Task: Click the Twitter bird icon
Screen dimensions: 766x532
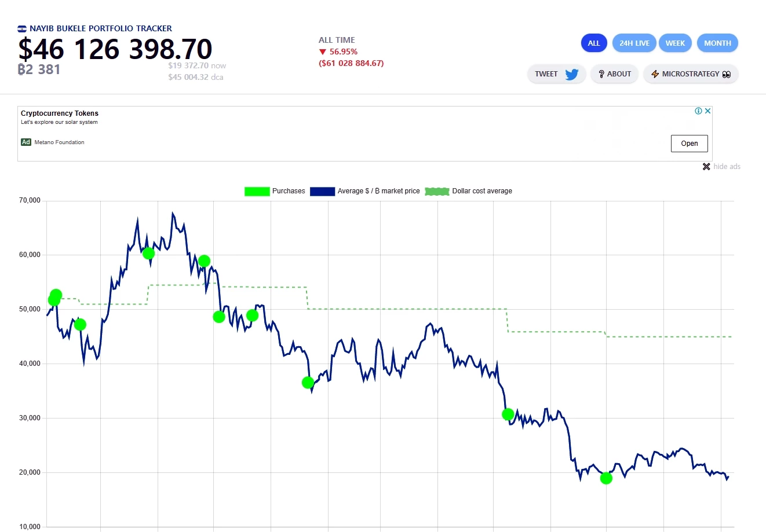Action: (x=571, y=74)
